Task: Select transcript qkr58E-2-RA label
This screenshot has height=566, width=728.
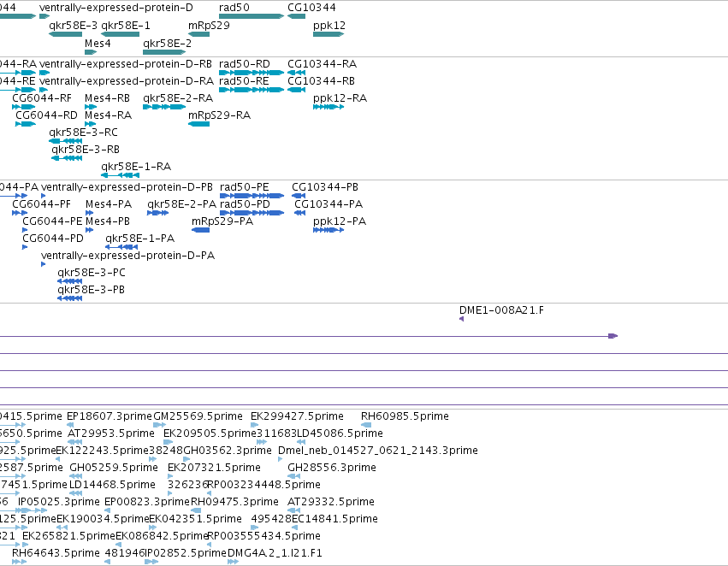Action: pos(178,98)
